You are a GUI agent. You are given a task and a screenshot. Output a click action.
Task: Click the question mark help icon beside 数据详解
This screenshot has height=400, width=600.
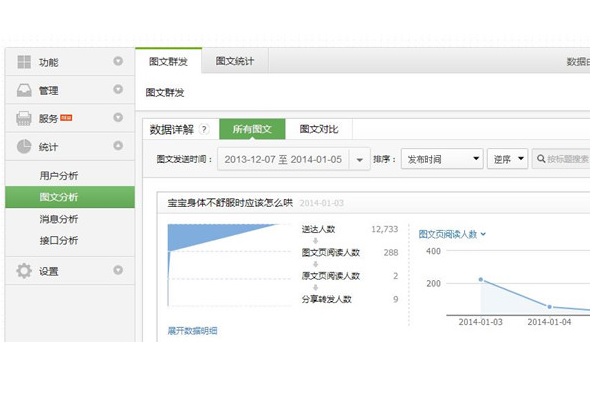pos(205,129)
